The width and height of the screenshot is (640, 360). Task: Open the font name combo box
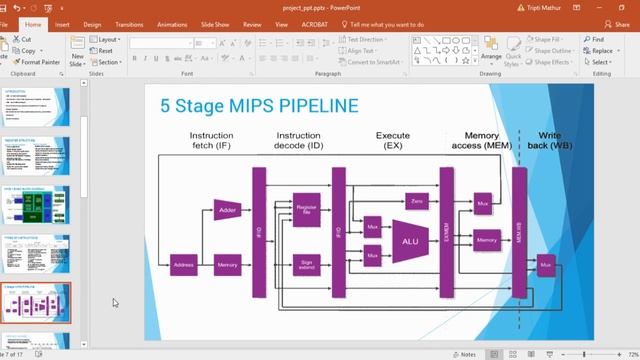[161, 43]
